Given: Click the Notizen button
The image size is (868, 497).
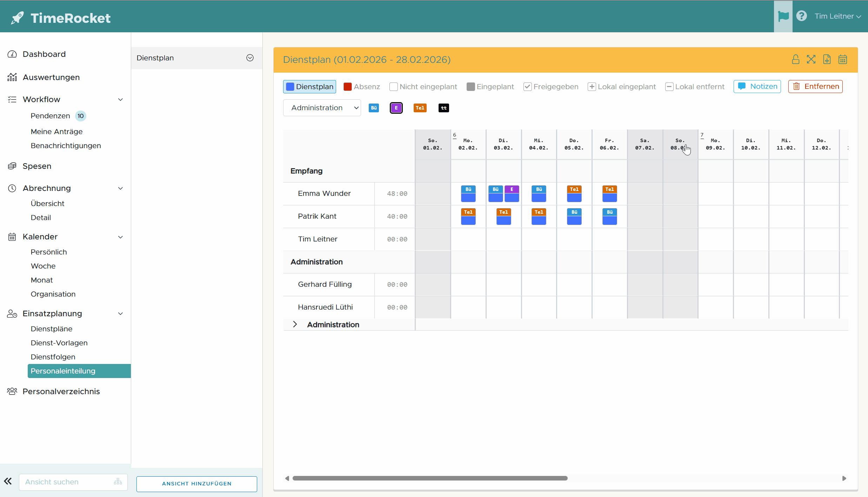Looking at the screenshot, I should pyautogui.click(x=757, y=86).
